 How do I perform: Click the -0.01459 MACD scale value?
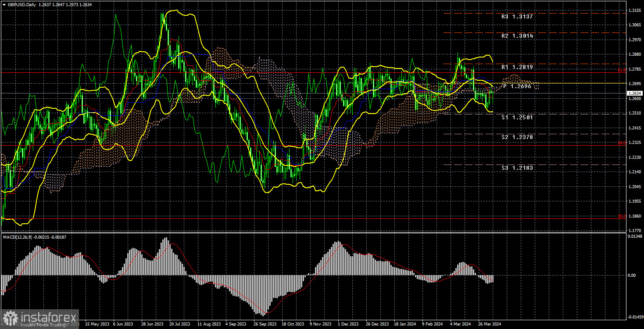635,316
